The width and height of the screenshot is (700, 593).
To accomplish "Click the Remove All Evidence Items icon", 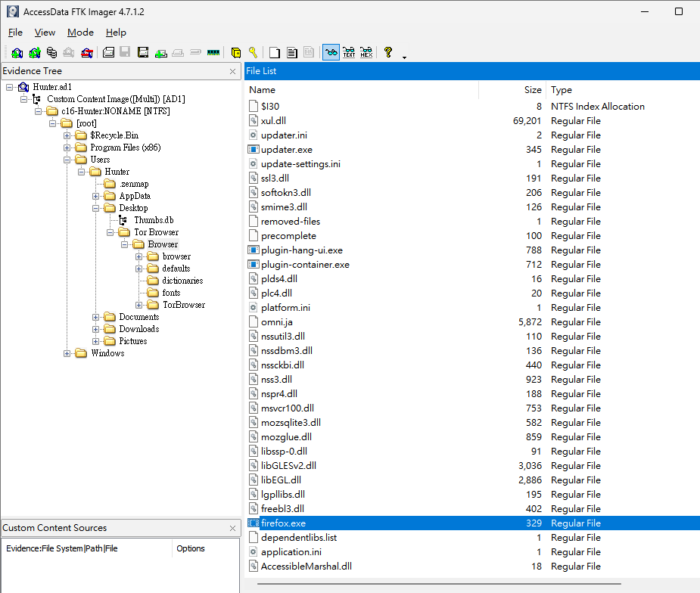I will (x=86, y=53).
